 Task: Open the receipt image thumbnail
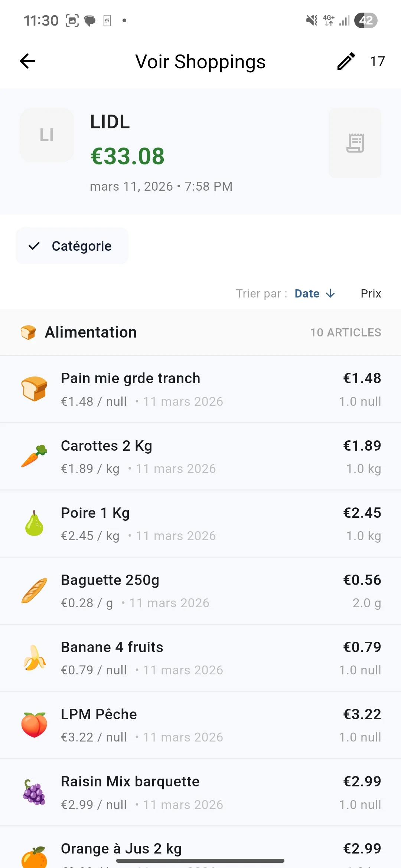(x=355, y=143)
